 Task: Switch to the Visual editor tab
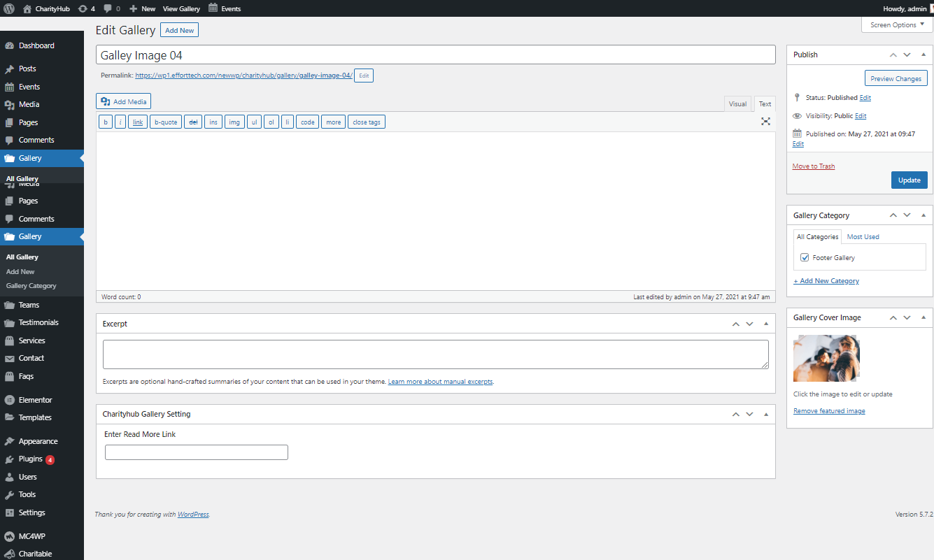[737, 104]
